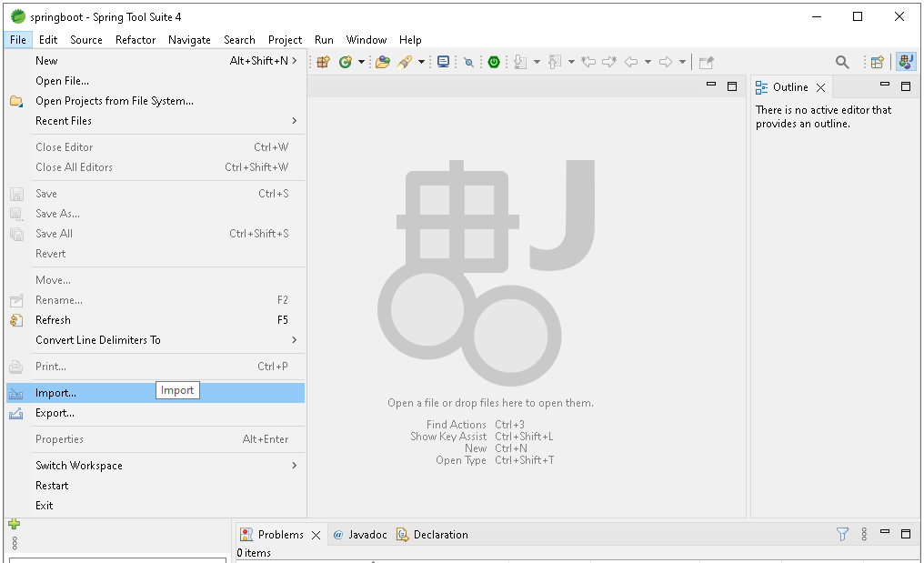Close the Outline view tab

(820, 88)
